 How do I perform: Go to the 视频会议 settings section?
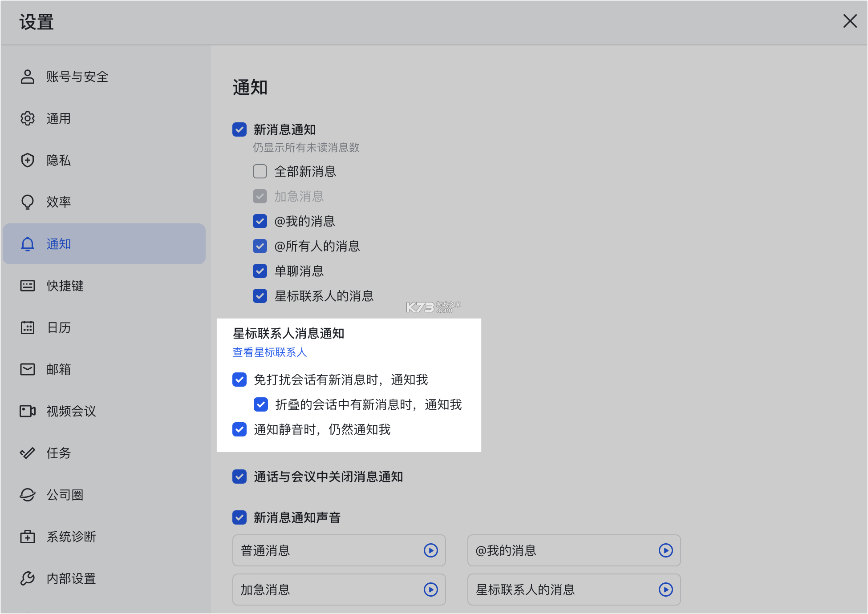[104, 411]
